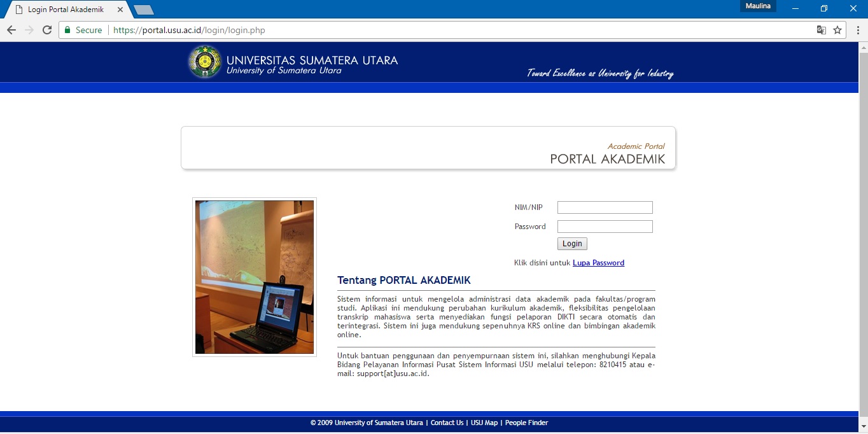Click the back navigation arrow
Screen dimensions: 868x434
click(x=11, y=30)
